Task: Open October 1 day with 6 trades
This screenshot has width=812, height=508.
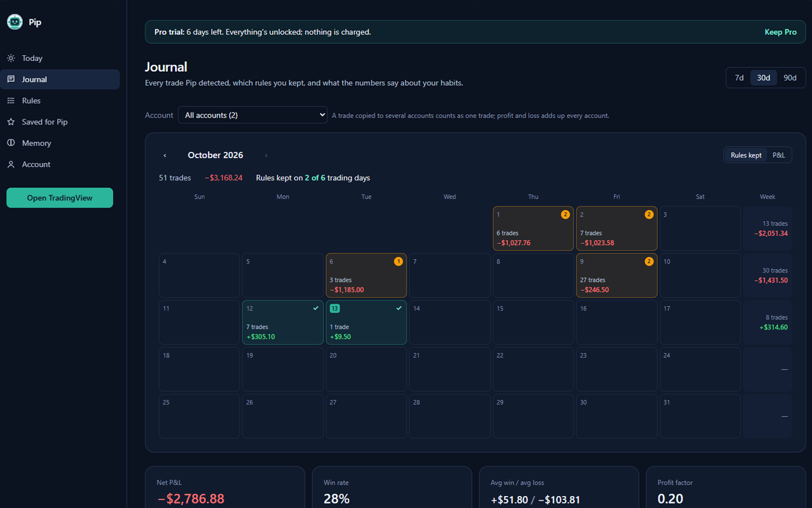Action: coord(533,229)
